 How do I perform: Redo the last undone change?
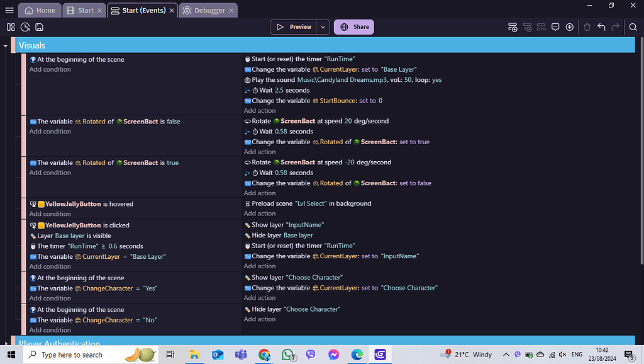pos(615,27)
